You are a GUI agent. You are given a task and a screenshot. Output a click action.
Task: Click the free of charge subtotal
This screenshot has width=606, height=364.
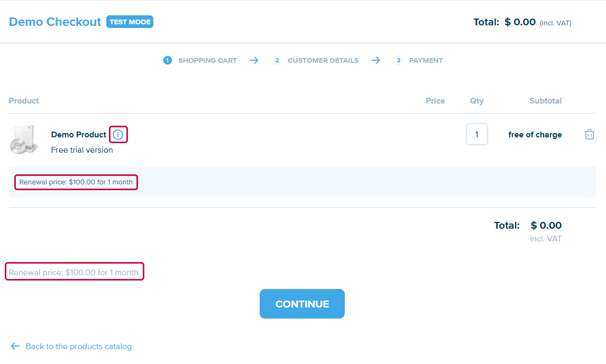pyautogui.click(x=535, y=135)
